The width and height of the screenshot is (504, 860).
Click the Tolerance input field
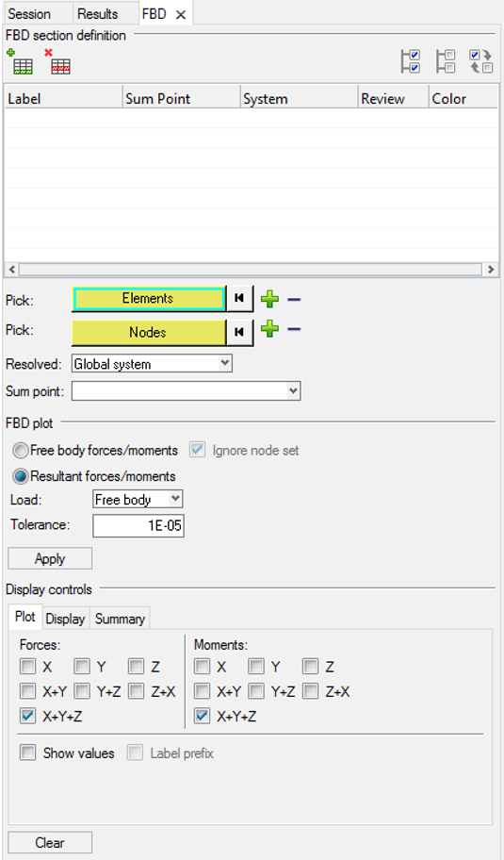click(x=138, y=525)
